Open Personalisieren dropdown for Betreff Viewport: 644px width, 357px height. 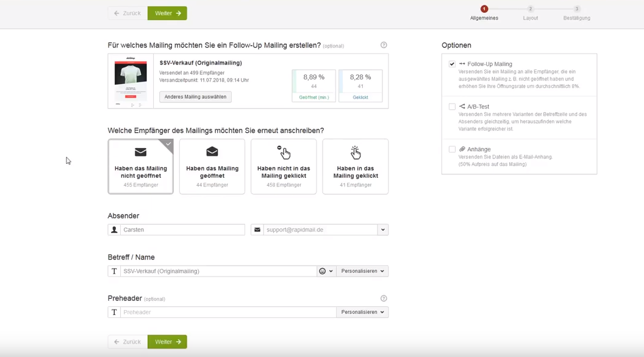(362, 271)
